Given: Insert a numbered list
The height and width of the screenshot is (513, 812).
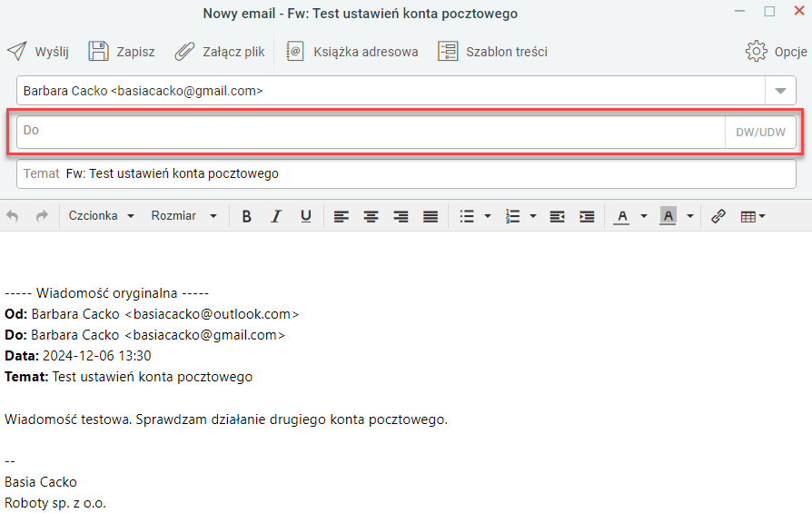Looking at the screenshot, I should 512,216.
